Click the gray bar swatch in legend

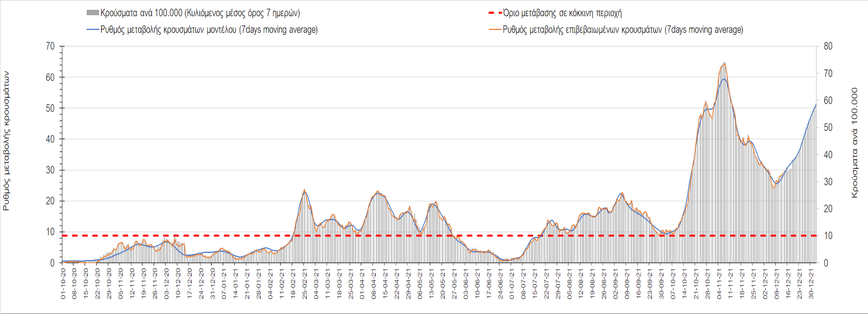[92, 13]
